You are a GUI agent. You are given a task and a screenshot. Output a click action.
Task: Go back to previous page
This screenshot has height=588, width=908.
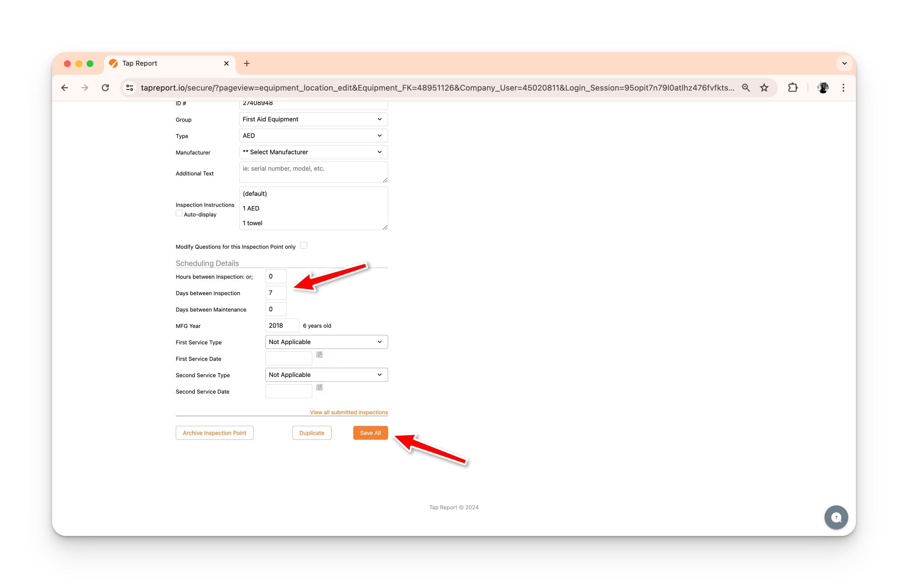point(65,88)
